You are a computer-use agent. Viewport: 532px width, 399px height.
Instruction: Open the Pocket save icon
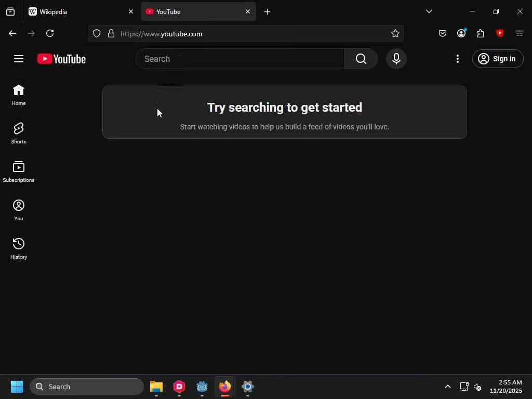tap(443, 33)
